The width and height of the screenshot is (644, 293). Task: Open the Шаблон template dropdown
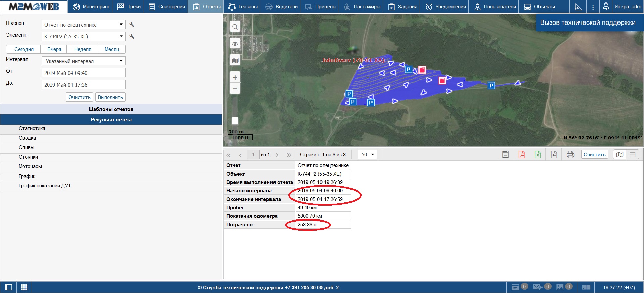pyautogui.click(x=84, y=25)
